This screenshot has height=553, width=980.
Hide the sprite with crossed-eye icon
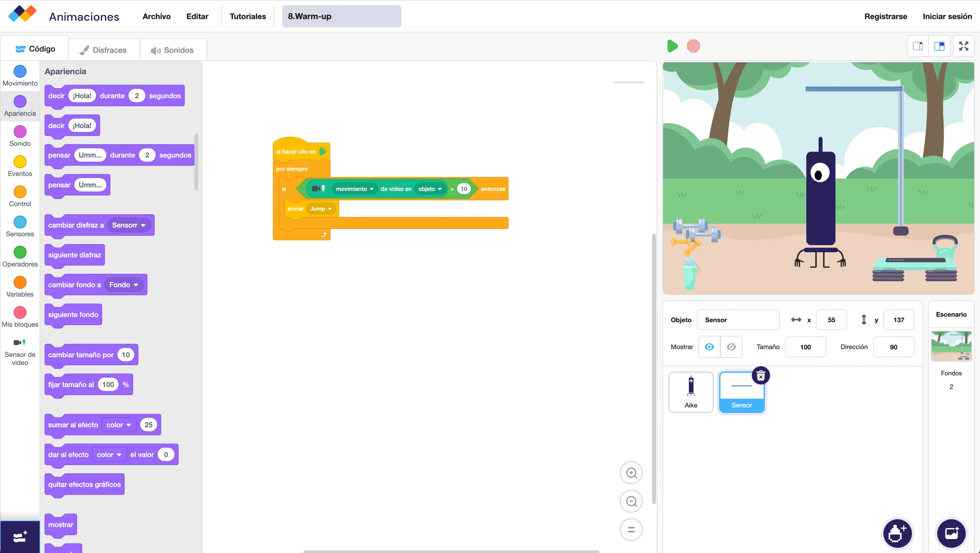coord(731,347)
